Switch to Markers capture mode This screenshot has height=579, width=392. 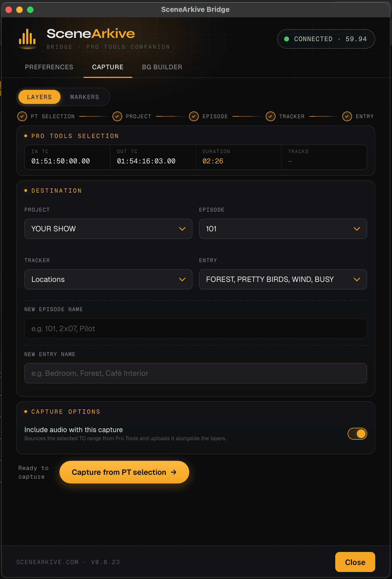pos(85,97)
